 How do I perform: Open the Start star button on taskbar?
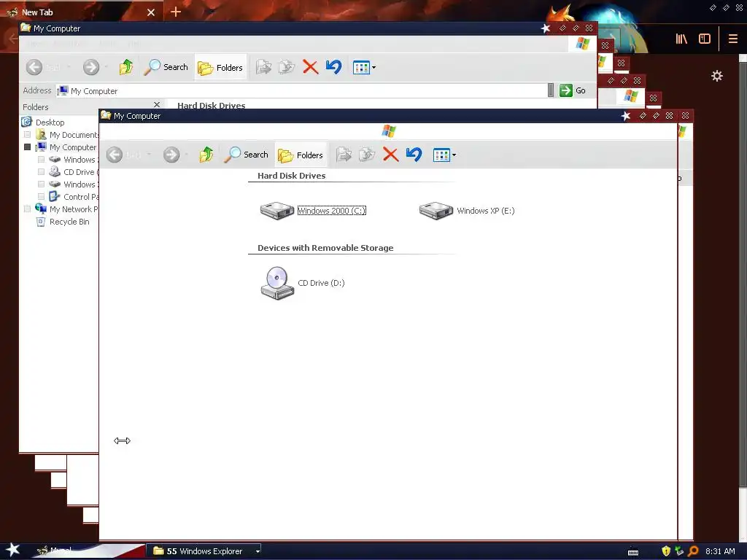[13, 550]
